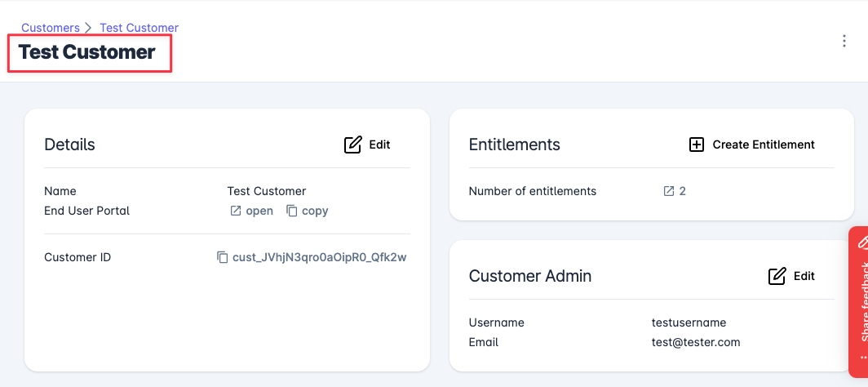Click the plus icon beside Create Entitlement
Image resolution: width=868 pixels, height=387 pixels.
697,145
